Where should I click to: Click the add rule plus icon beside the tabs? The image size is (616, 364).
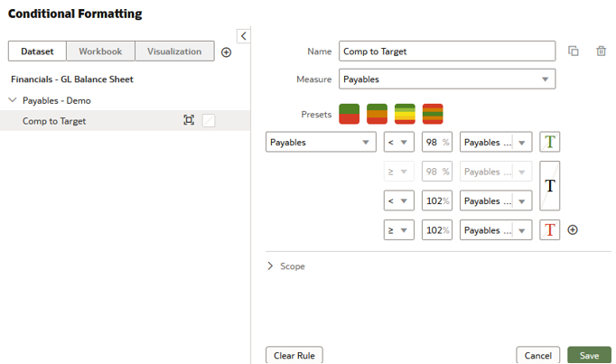tap(226, 52)
